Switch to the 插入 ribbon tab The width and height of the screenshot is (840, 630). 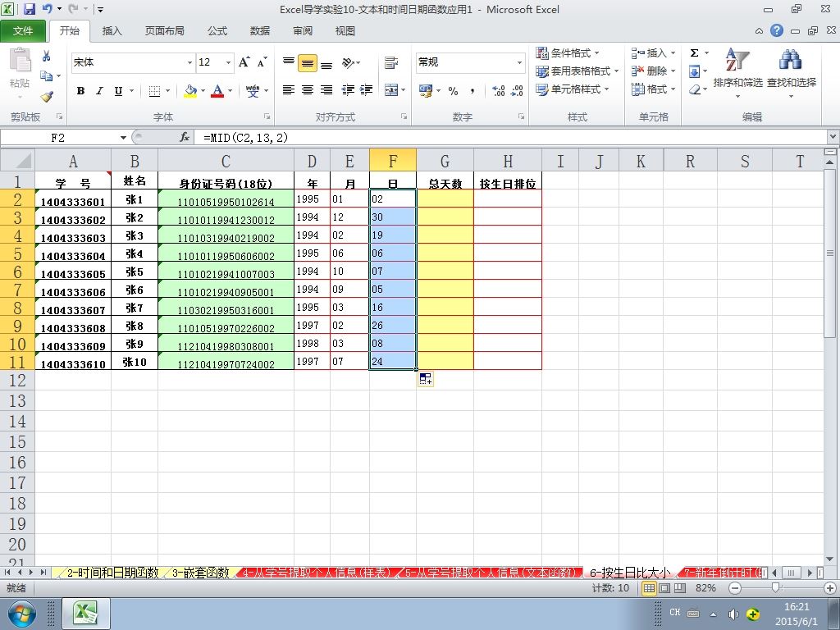point(112,31)
